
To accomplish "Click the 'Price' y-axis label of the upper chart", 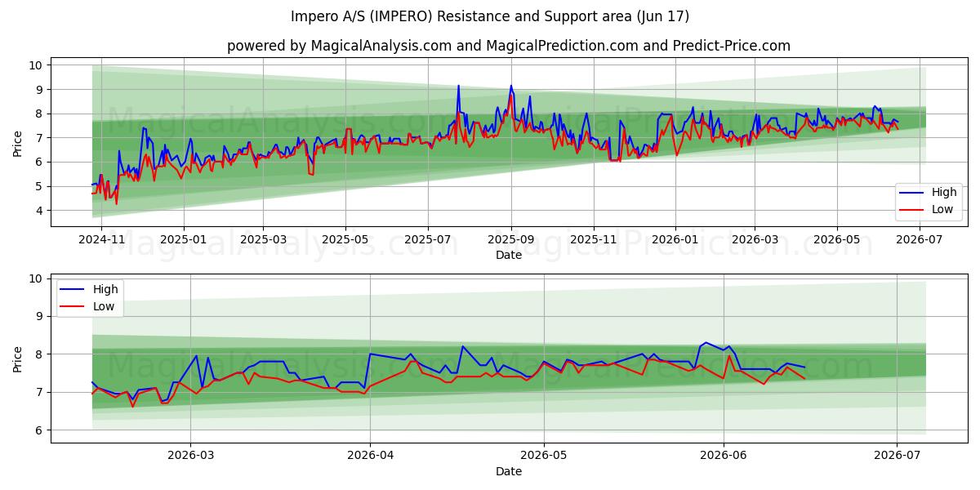I will pyautogui.click(x=18, y=143).
